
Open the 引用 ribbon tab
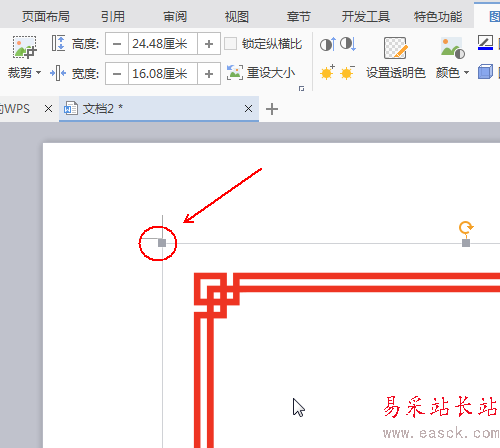(x=113, y=16)
